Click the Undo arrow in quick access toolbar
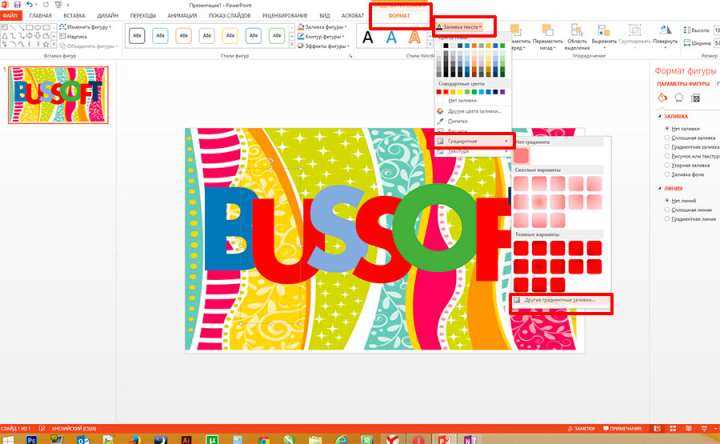 click(x=29, y=5)
